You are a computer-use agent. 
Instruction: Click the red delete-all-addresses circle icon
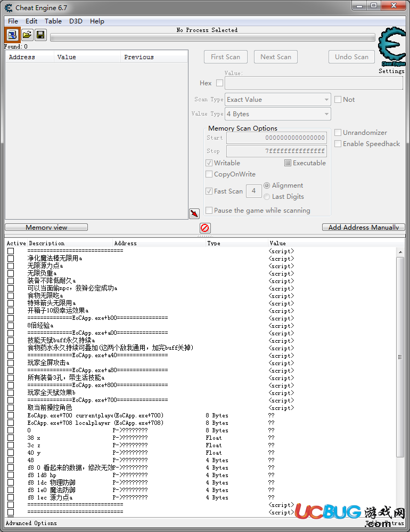tap(204, 228)
